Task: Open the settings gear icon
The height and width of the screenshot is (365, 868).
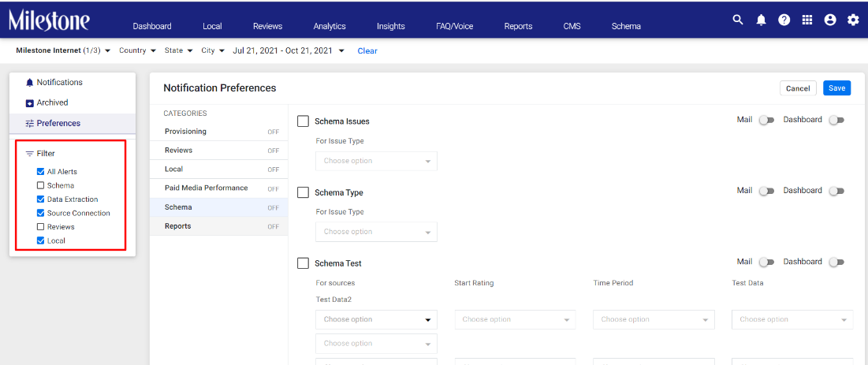Action: (853, 20)
